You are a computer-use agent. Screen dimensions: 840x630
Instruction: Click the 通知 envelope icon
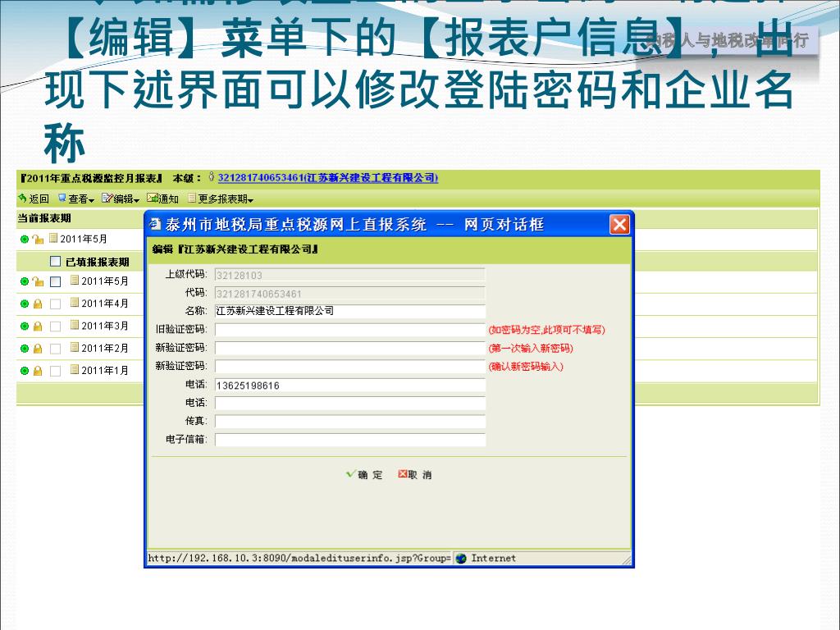click(x=153, y=199)
